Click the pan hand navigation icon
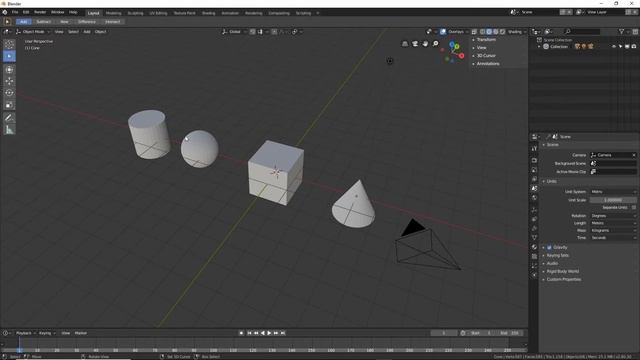Viewport: 640px width, 360px height. 425,44
